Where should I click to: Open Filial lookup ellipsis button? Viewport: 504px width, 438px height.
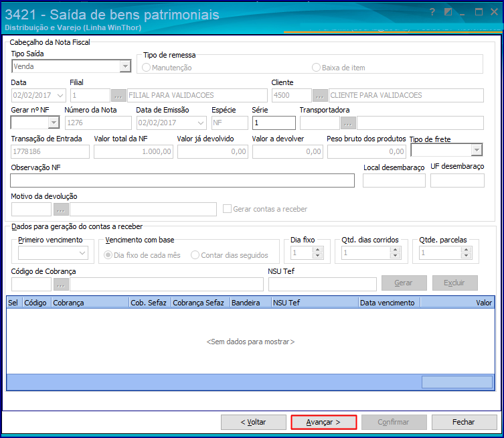click(118, 96)
